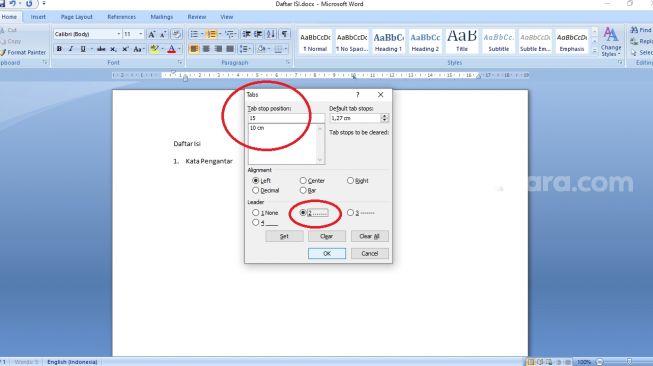Image resolution: width=653 pixels, height=366 pixels.
Task: Choose leader option 1 None
Action: click(255, 212)
